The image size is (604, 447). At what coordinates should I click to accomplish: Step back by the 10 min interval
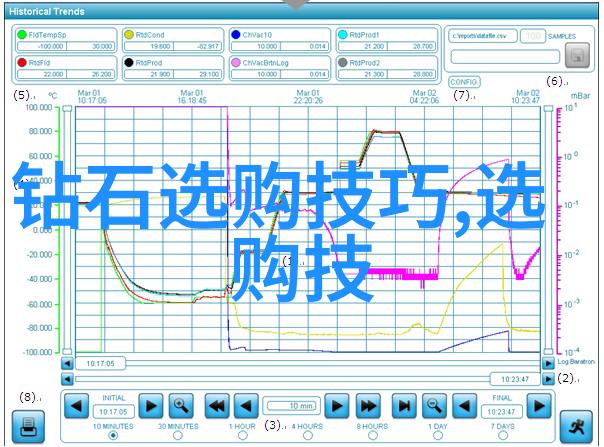pyautogui.click(x=247, y=405)
